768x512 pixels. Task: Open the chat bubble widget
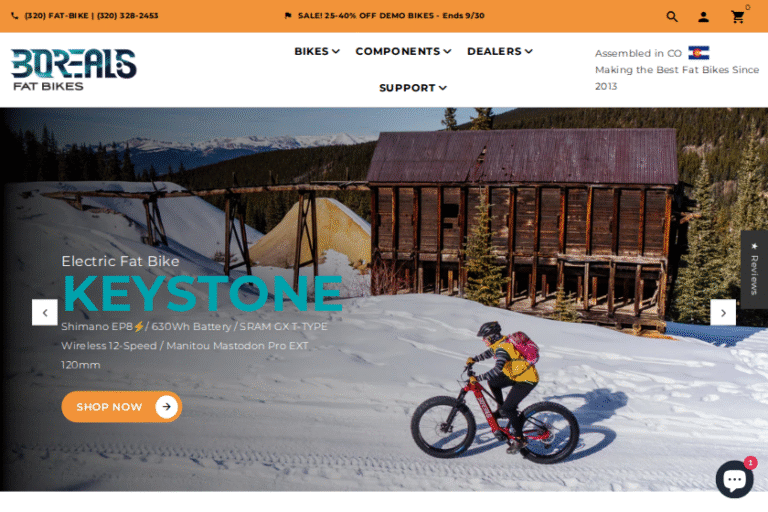click(735, 479)
